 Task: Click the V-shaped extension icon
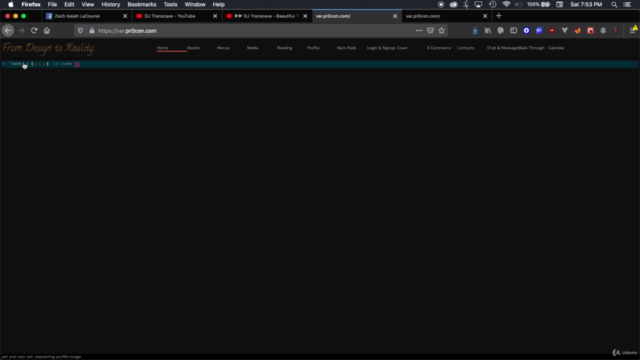click(x=564, y=31)
